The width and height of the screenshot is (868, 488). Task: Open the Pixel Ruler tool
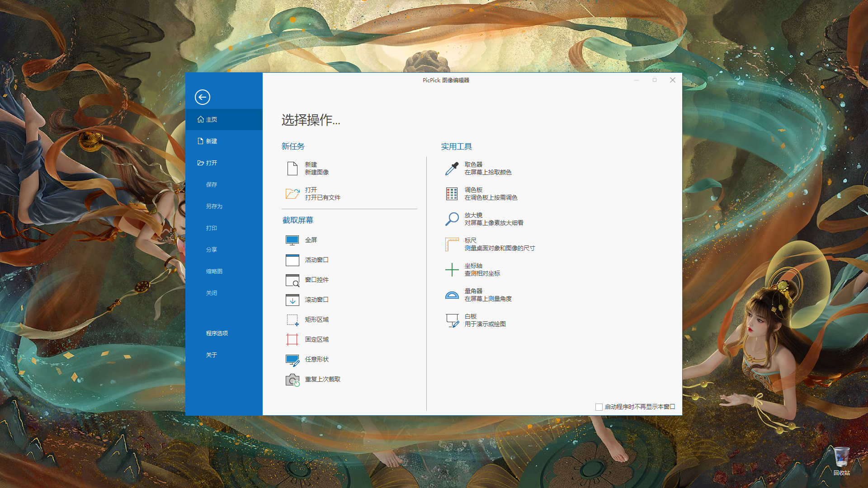pyautogui.click(x=452, y=244)
